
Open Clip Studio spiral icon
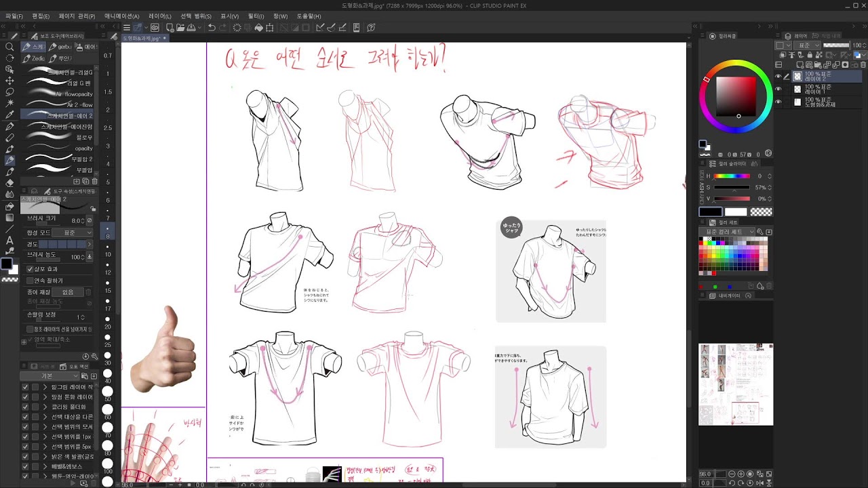coord(155,28)
